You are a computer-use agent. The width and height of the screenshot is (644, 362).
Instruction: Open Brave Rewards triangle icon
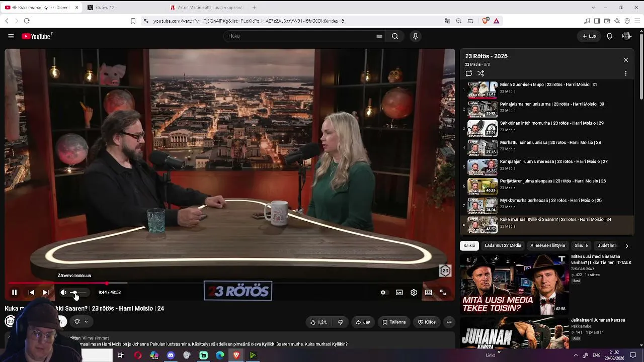pyautogui.click(x=496, y=21)
